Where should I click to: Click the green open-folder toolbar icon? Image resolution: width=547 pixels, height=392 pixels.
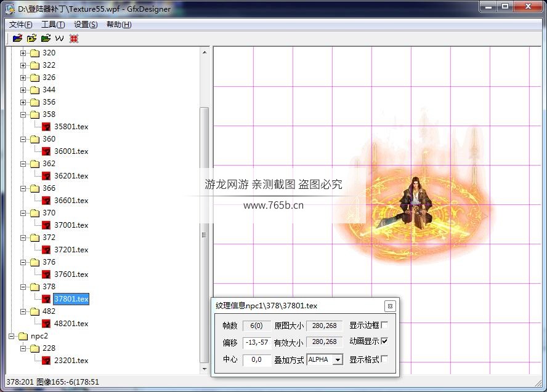[46, 38]
